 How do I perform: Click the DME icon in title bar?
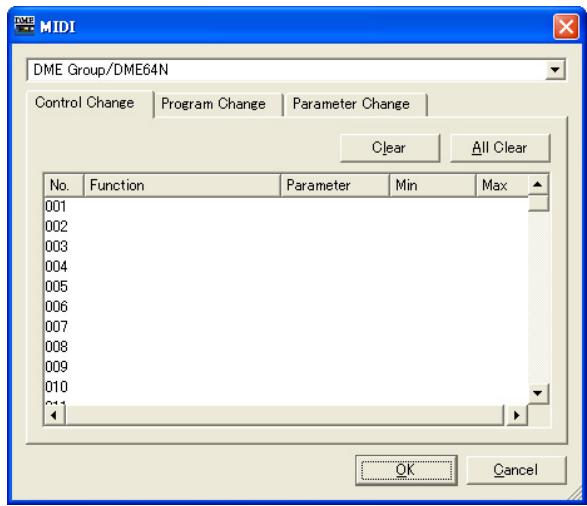click(24, 26)
